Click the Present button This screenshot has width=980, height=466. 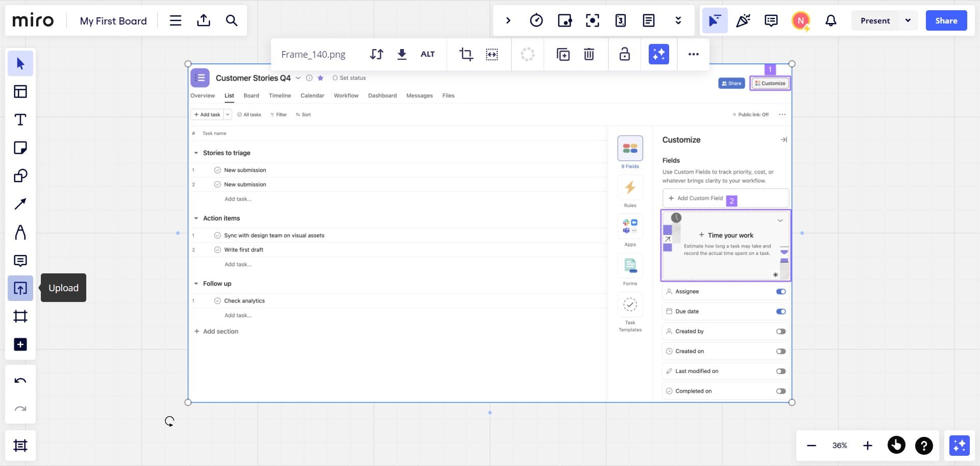click(x=875, y=20)
